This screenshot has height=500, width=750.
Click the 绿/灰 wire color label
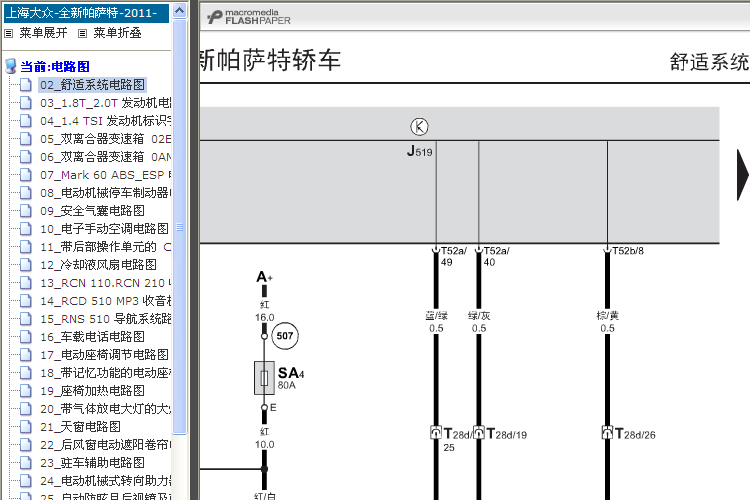click(x=479, y=316)
